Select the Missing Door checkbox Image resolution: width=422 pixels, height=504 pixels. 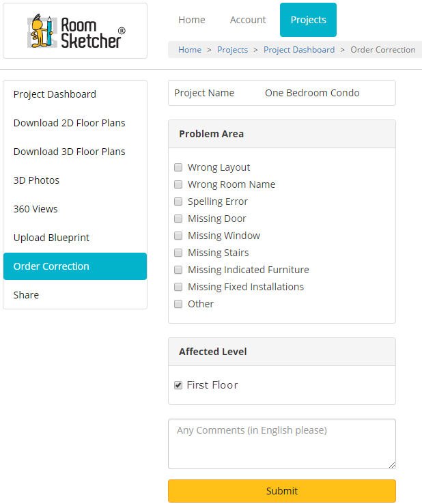click(x=178, y=219)
